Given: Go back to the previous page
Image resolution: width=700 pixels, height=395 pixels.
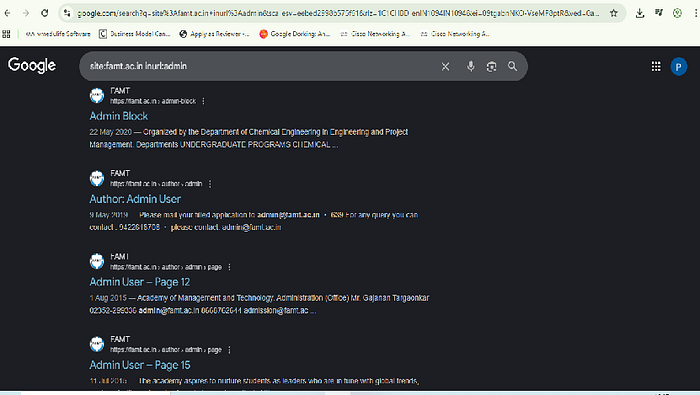Looking at the screenshot, I should click(x=7, y=13).
